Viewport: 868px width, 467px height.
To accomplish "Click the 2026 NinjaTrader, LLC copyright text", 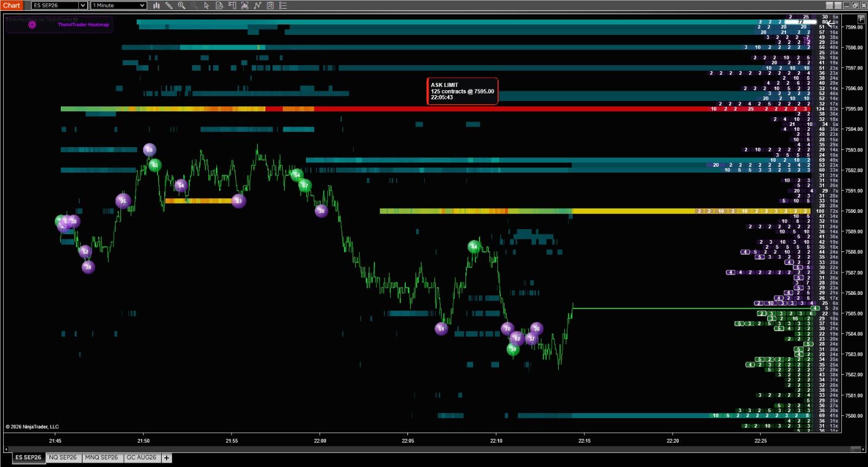I will pyautogui.click(x=32, y=427).
